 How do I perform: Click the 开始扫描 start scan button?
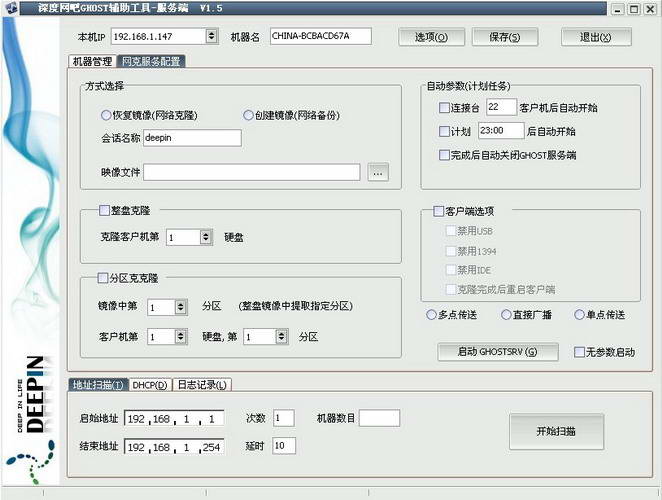coord(556,431)
